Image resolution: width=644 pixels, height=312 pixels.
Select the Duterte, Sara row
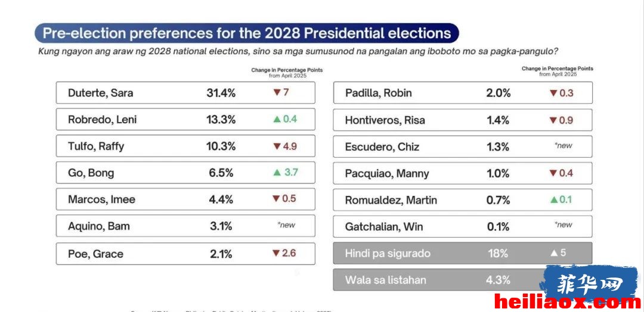185,93
